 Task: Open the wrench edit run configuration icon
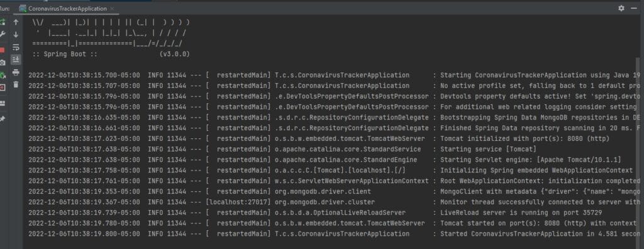[3, 35]
